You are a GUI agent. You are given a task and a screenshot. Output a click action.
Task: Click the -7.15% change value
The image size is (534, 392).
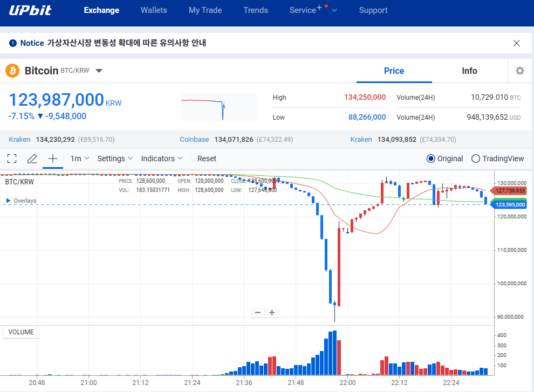22,116
